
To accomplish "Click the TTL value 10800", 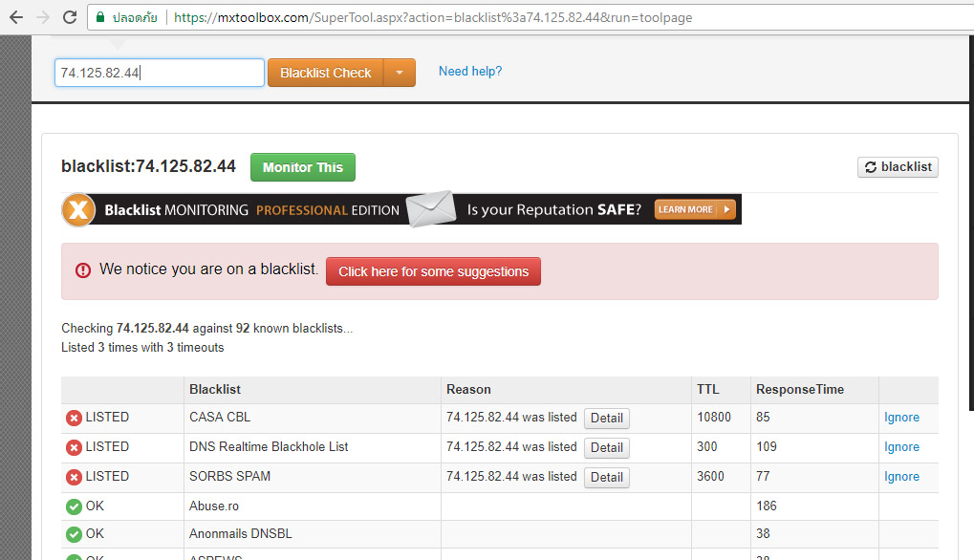I will pyautogui.click(x=714, y=418).
